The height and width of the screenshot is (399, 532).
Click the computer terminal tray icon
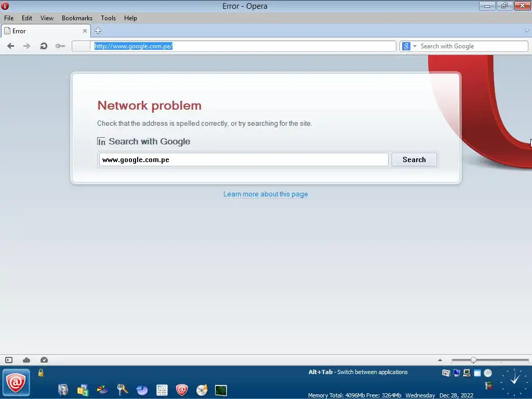467,373
